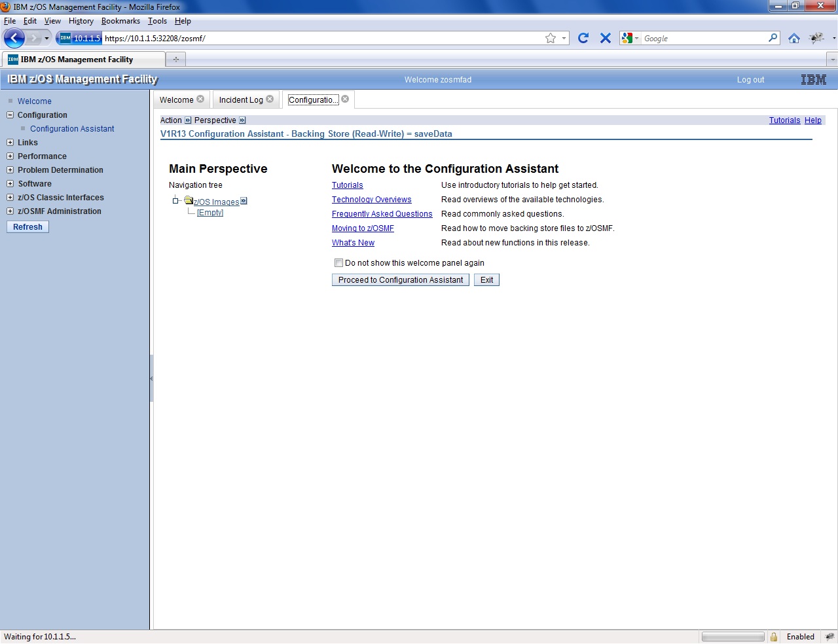Click the padlock security icon in status bar
838x644 pixels.
774,637
